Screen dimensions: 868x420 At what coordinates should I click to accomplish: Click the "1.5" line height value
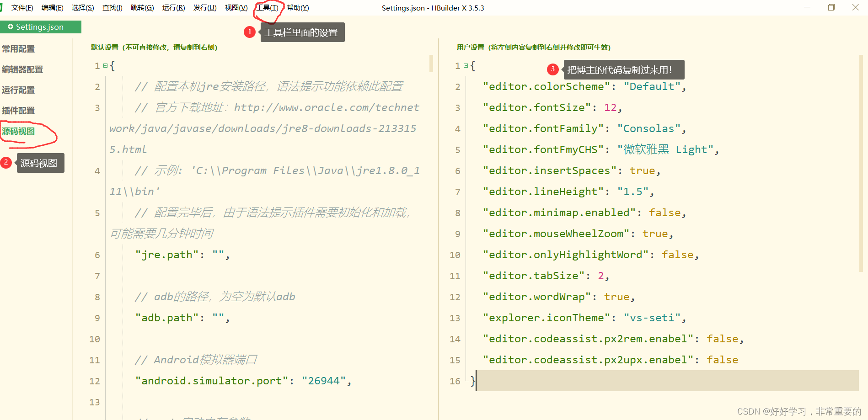pos(632,192)
